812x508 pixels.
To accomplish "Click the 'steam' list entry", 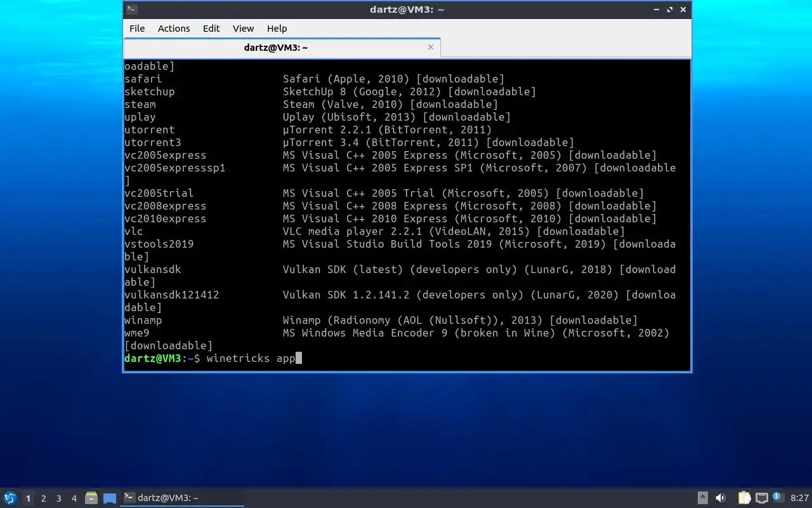I will coord(140,104).
